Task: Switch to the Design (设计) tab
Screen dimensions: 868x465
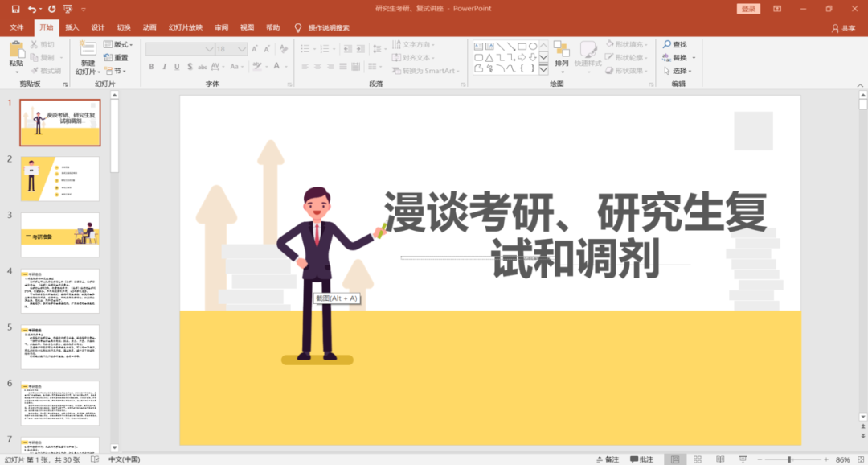Action: [x=98, y=27]
